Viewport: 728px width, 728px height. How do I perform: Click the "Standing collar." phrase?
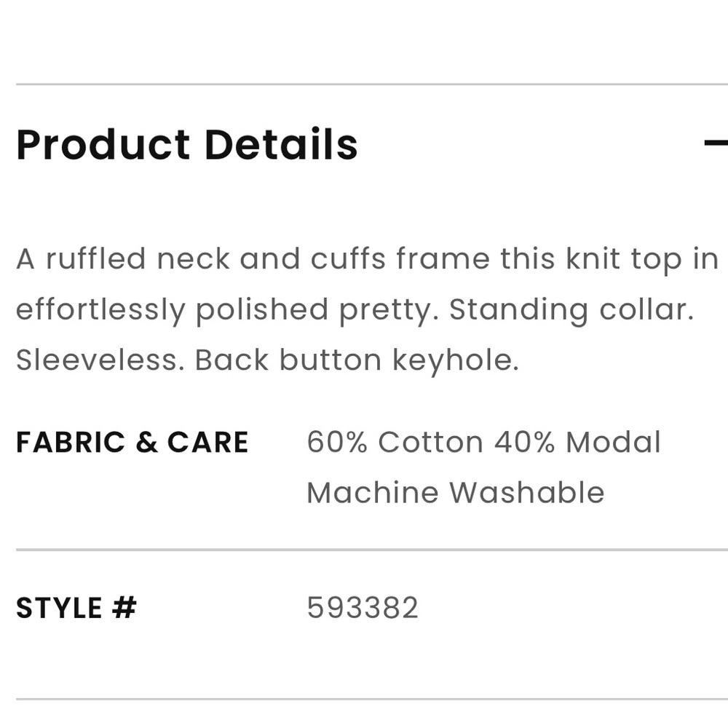coord(571,310)
